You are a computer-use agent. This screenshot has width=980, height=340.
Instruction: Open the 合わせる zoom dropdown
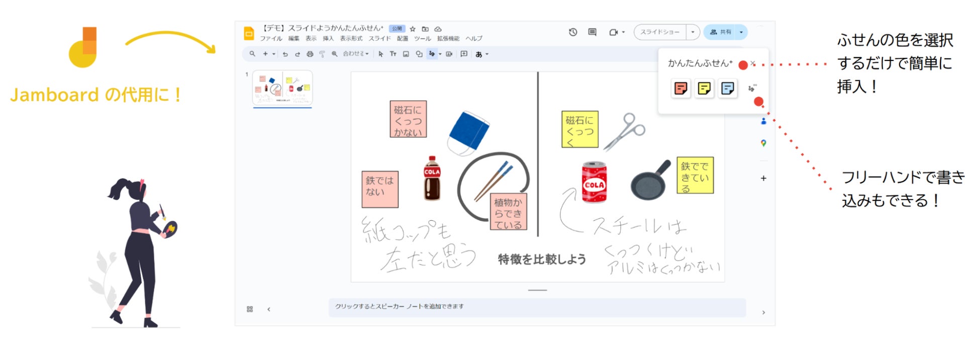tap(356, 54)
